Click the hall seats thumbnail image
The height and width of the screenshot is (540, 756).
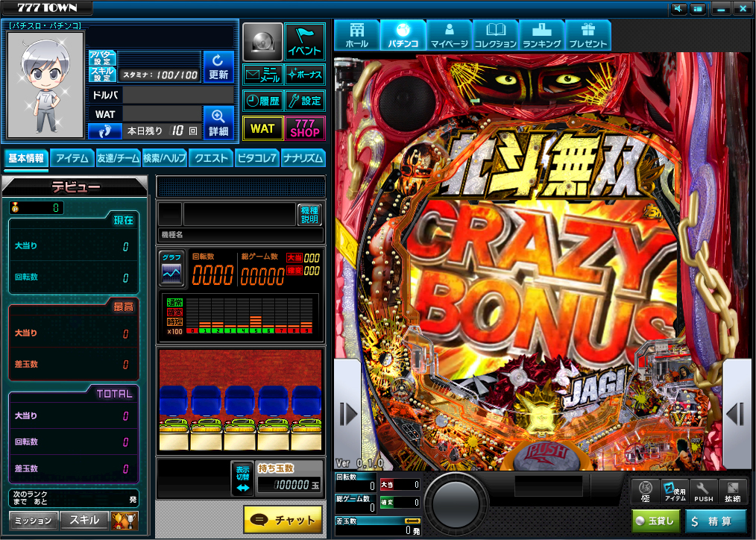tap(241, 401)
